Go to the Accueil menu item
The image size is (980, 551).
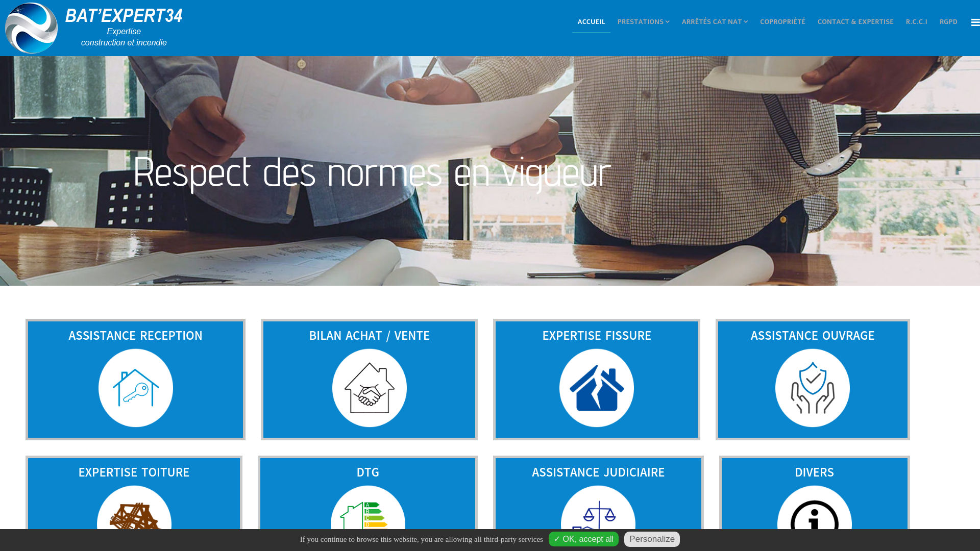tap(591, 22)
